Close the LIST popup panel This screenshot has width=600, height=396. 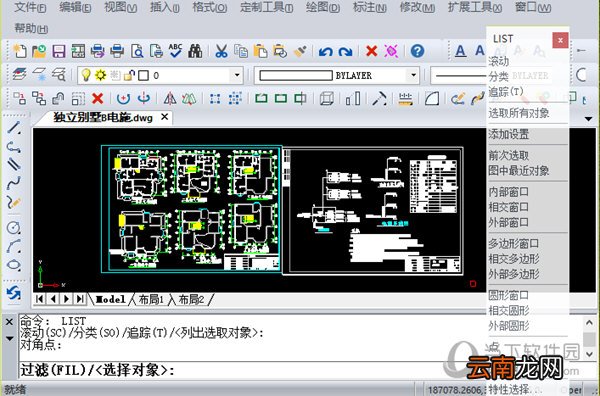(x=560, y=40)
